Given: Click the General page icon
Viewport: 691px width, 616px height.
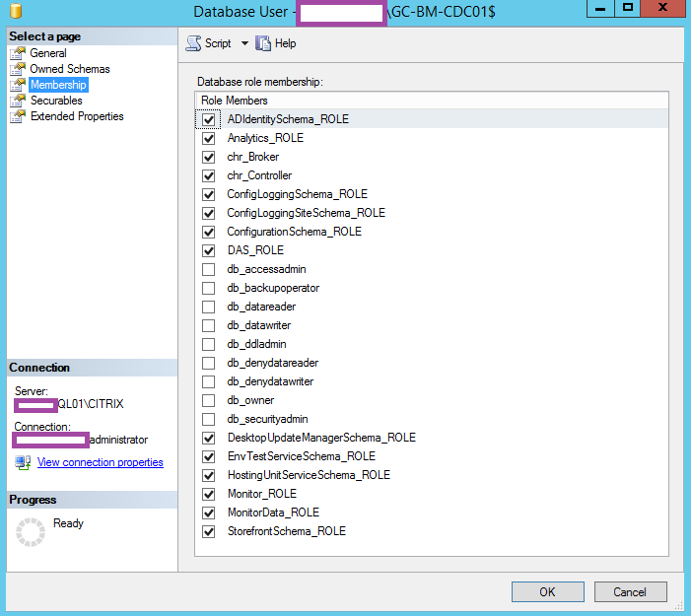Looking at the screenshot, I should pos(18,53).
